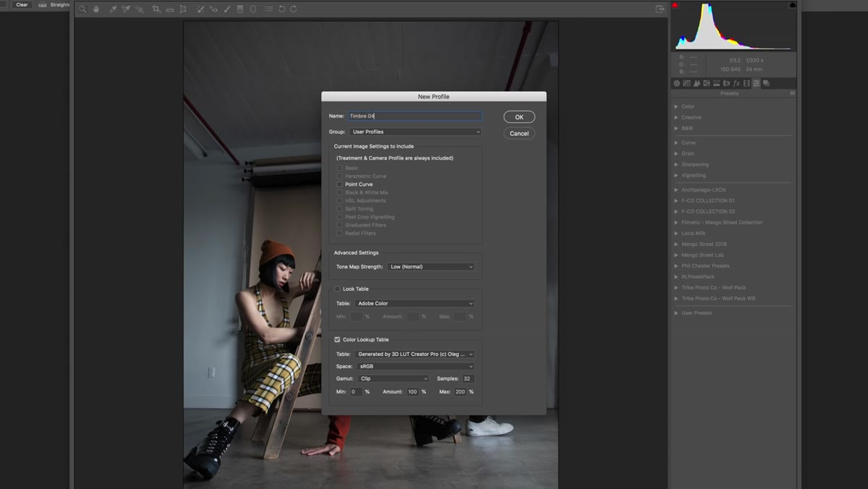Click the Color Lookup Min field
This screenshot has height=489, width=868.
(356, 391)
